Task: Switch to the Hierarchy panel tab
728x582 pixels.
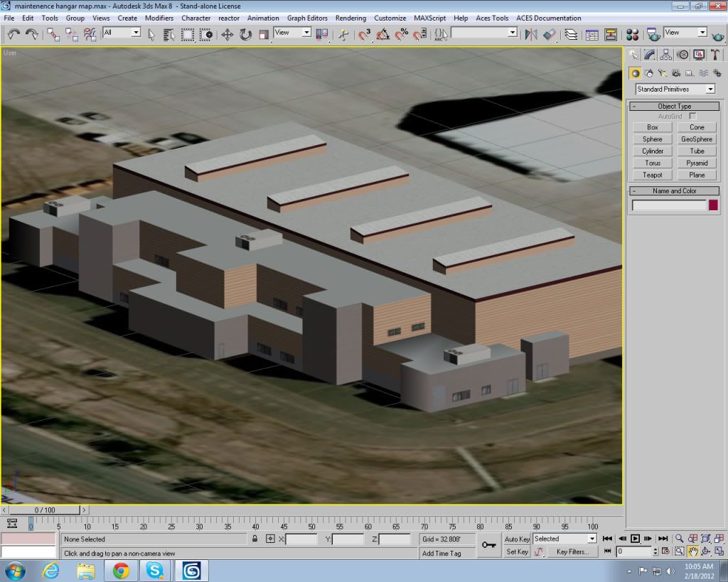Action: [666, 55]
